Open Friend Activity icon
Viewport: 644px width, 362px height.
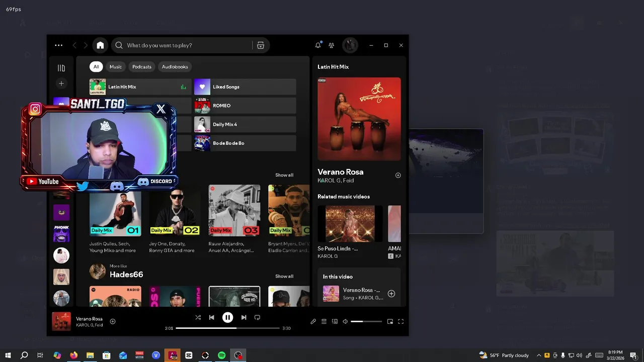[x=331, y=45]
